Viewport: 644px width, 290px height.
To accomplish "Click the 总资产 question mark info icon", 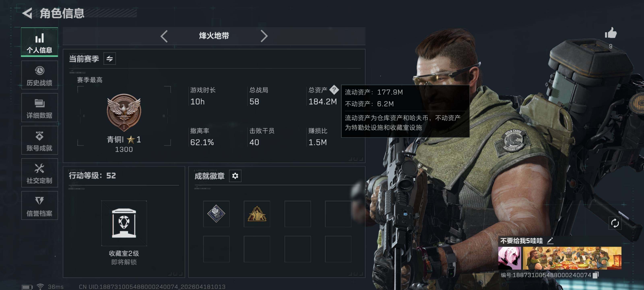I will [334, 90].
